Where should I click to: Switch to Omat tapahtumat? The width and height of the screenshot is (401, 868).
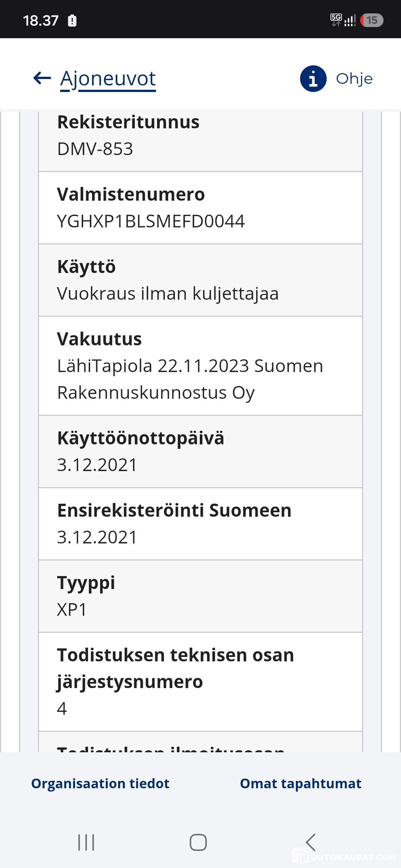[x=300, y=783]
